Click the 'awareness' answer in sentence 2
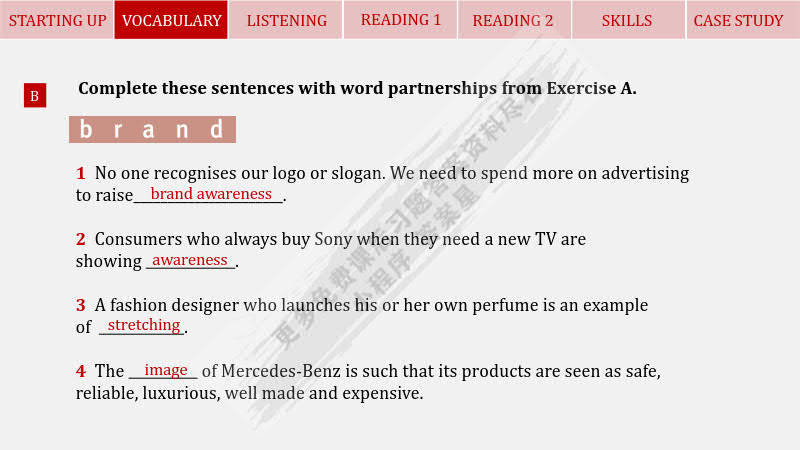This screenshot has width=800, height=450. click(190, 260)
